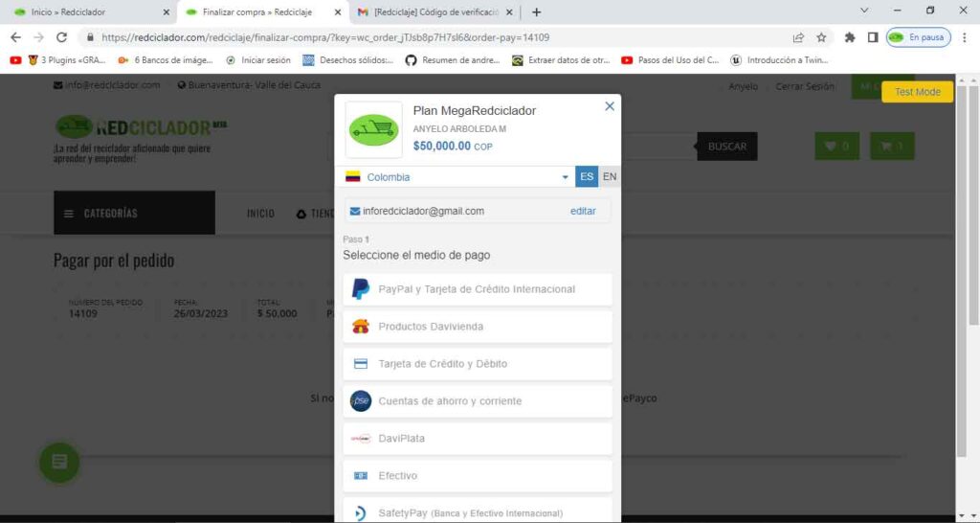
Task: Open the green floating chat button
Action: (x=59, y=463)
